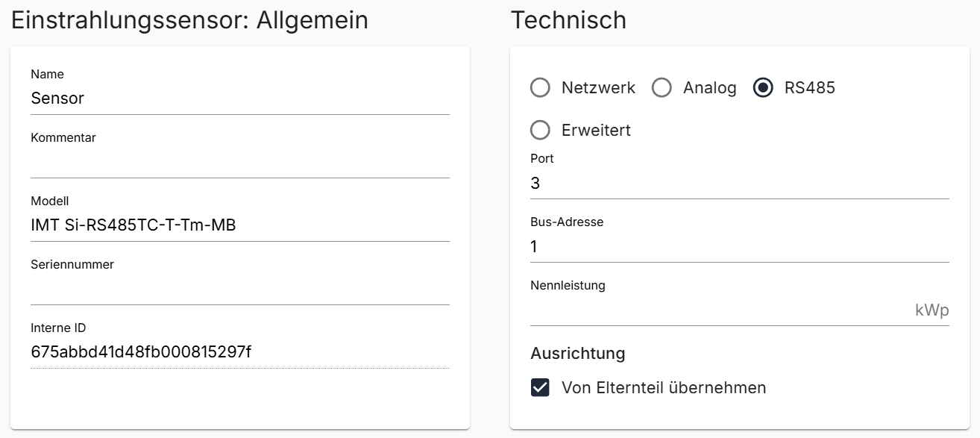Click the Von Elternteil übernehmen label text

click(663, 388)
